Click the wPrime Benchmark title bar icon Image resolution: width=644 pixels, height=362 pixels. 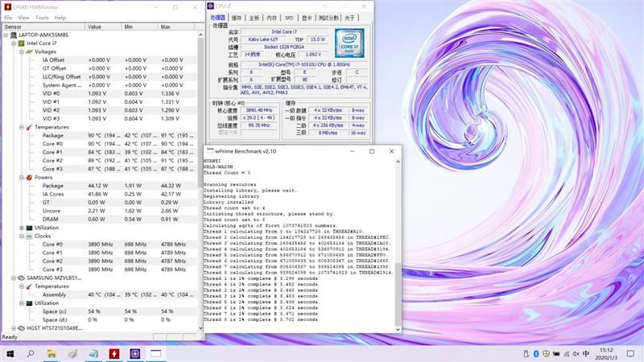point(210,151)
